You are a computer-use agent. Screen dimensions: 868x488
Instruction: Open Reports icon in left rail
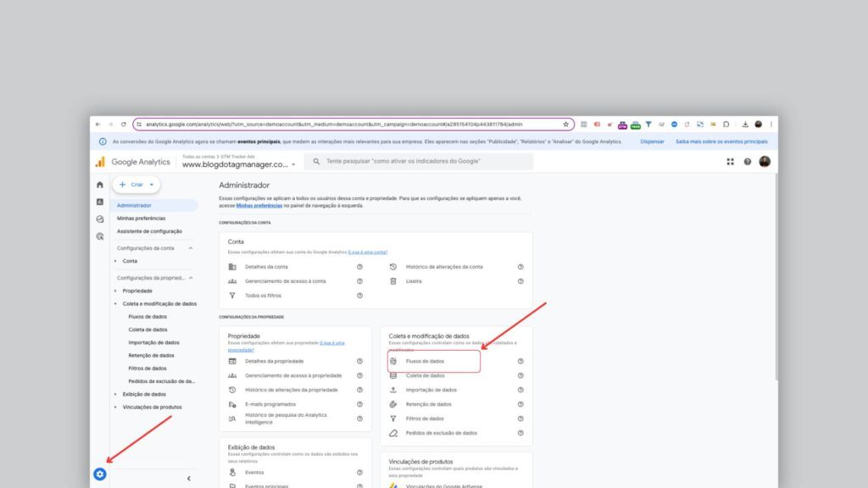pyautogui.click(x=100, y=202)
